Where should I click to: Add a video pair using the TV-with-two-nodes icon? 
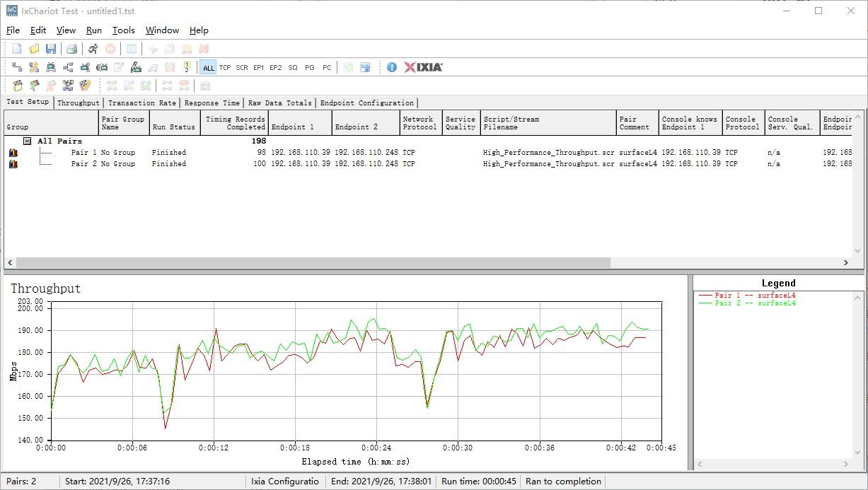pos(51,67)
